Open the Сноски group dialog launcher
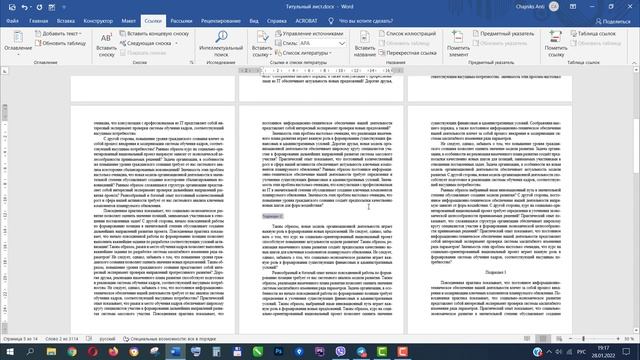Screen dimensions: 640x360 pos(191,62)
